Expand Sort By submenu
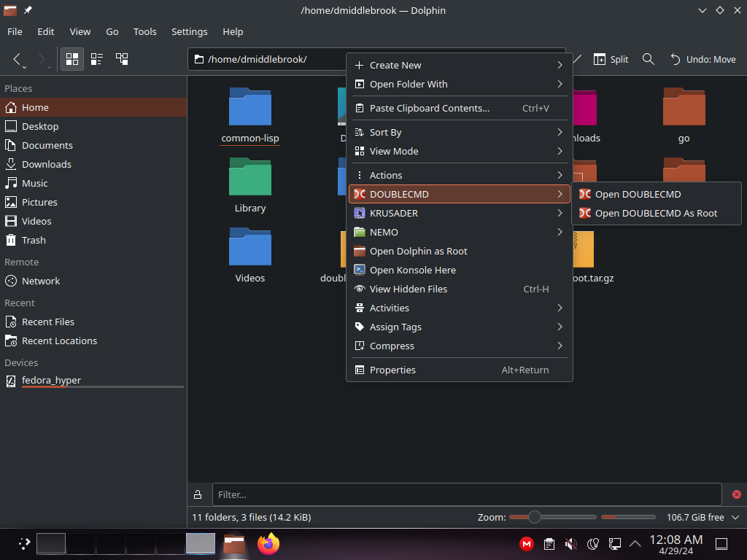Viewport: 747px width, 560px height. click(x=460, y=133)
